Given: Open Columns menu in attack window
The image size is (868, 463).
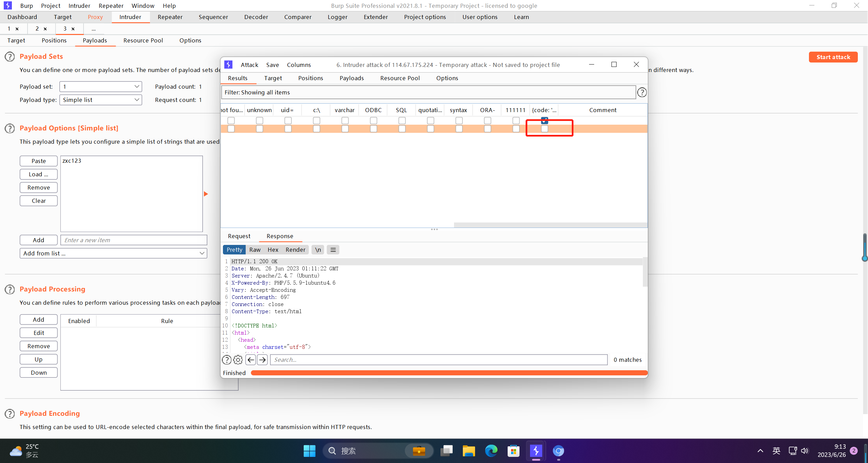Looking at the screenshot, I should click(299, 65).
